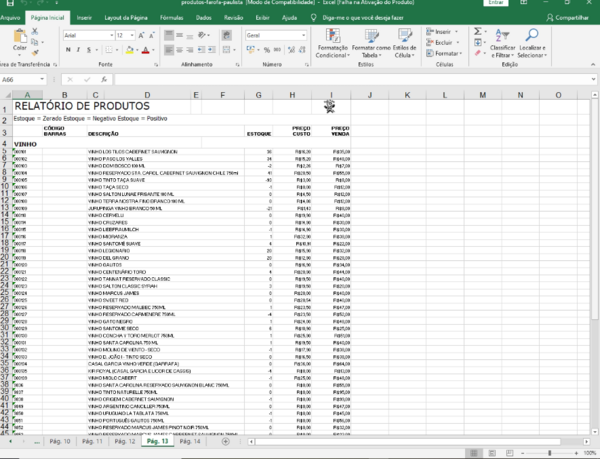
Task: Apply the red font color
Action: [x=145, y=50]
